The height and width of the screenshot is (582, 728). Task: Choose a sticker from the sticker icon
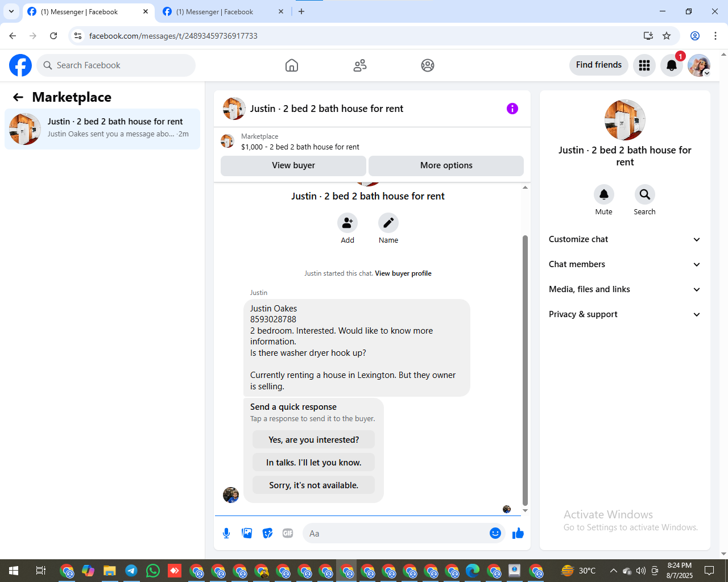tap(267, 533)
